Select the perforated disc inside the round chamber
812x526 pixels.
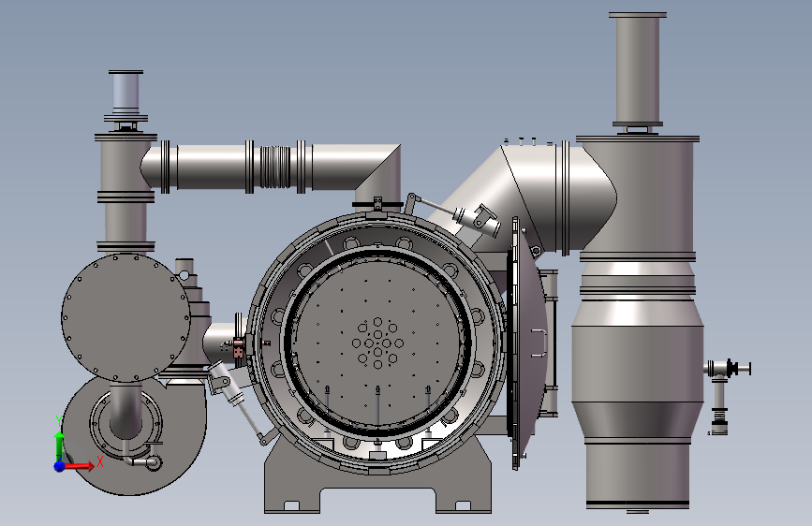pyautogui.click(x=378, y=343)
